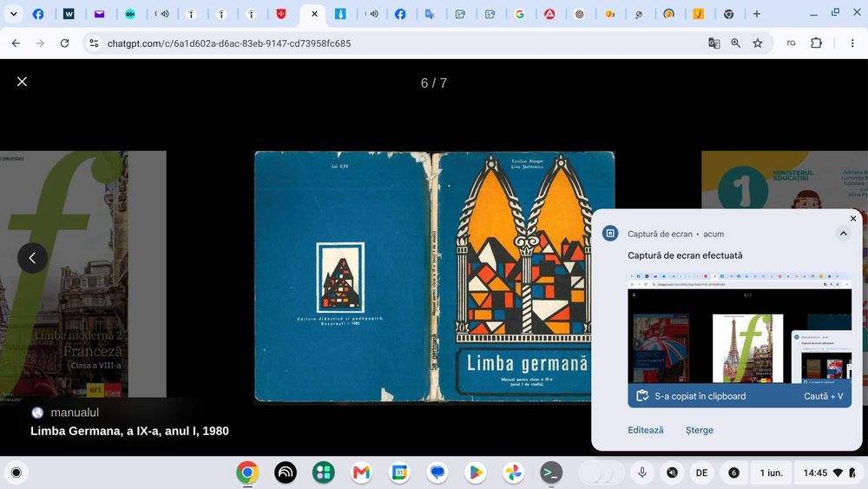868x489 pixels.
Task: Switch to the orange square j tab
Action: (699, 15)
